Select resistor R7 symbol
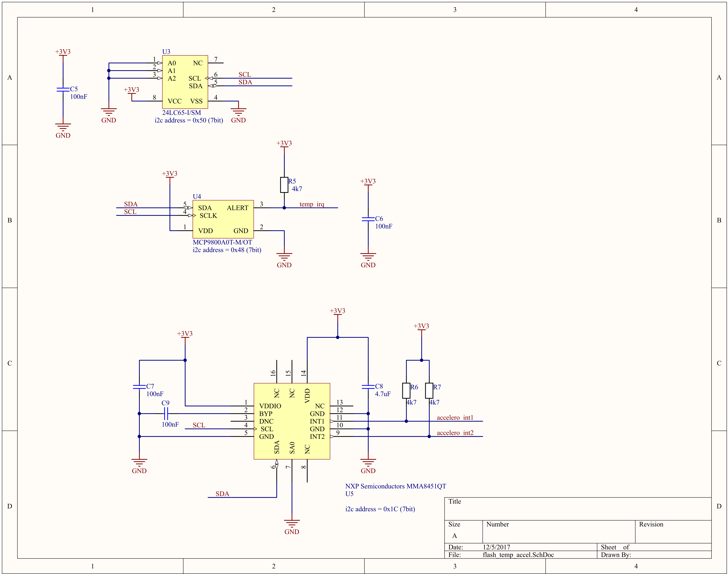The height and width of the screenshot is (574, 728). pos(429,390)
